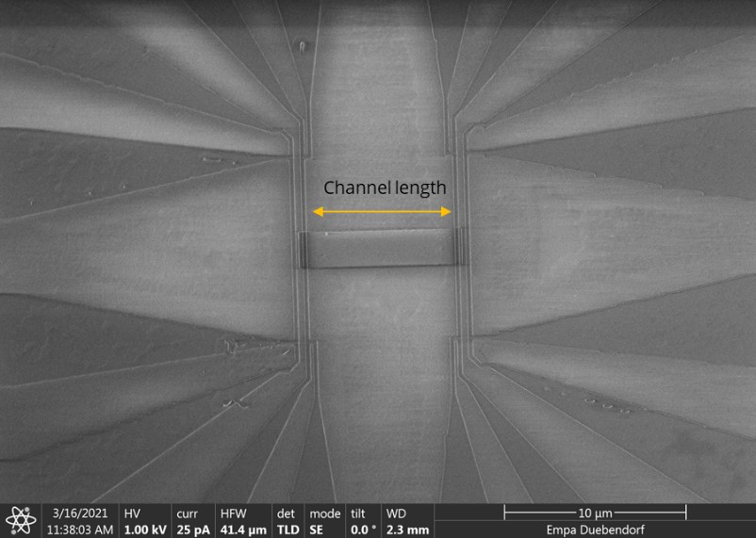Click the tilt label
756x538 pixels.
[358, 513]
